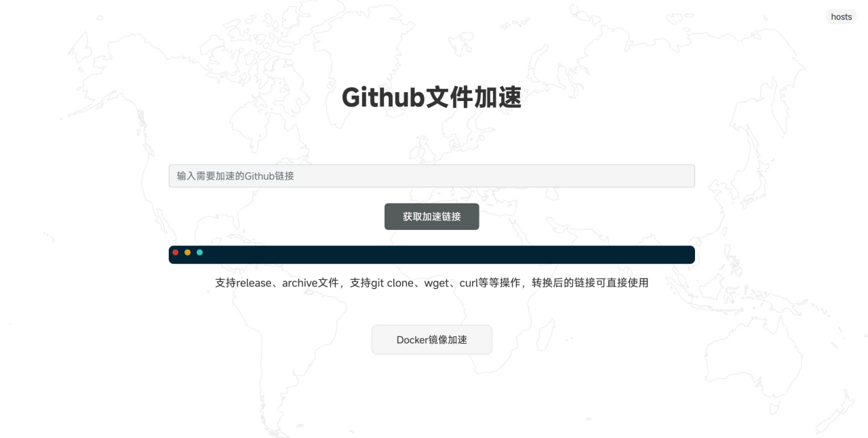Image resolution: width=868 pixels, height=438 pixels.
Task: Click the "git clone" text in description
Action: (392, 283)
